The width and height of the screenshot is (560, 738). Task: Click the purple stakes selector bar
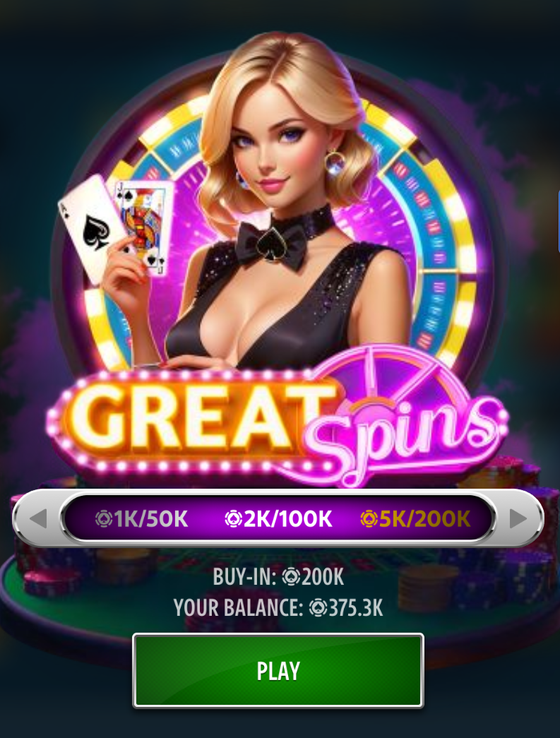(x=278, y=518)
